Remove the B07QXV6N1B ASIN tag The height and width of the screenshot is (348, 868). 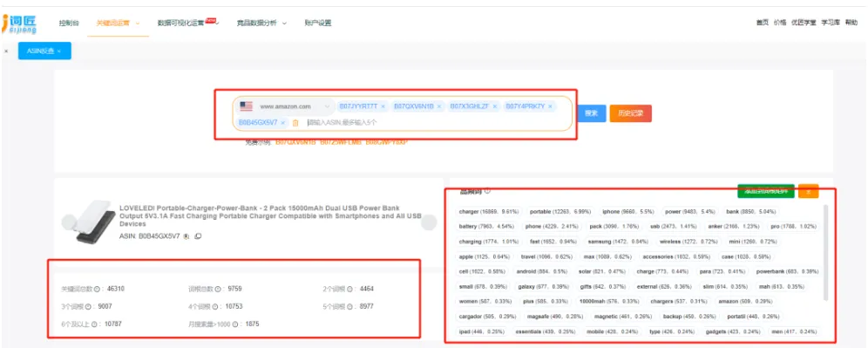(x=439, y=106)
